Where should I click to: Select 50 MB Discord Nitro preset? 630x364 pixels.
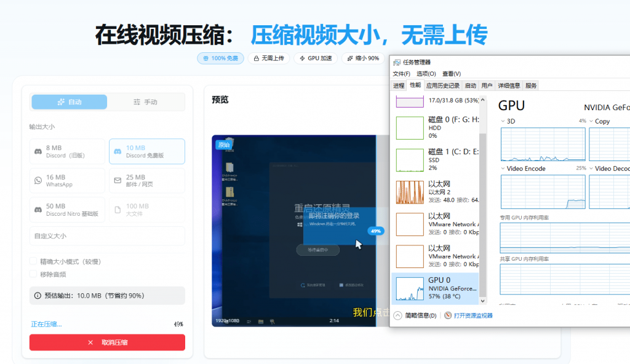pyautogui.click(x=67, y=210)
